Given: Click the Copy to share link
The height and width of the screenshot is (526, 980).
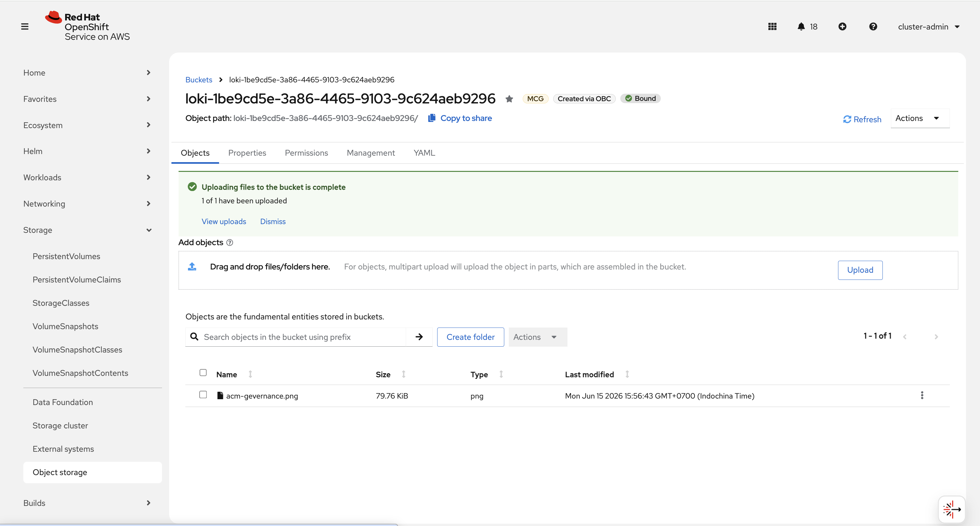Looking at the screenshot, I should pyautogui.click(x=466, y=118).
